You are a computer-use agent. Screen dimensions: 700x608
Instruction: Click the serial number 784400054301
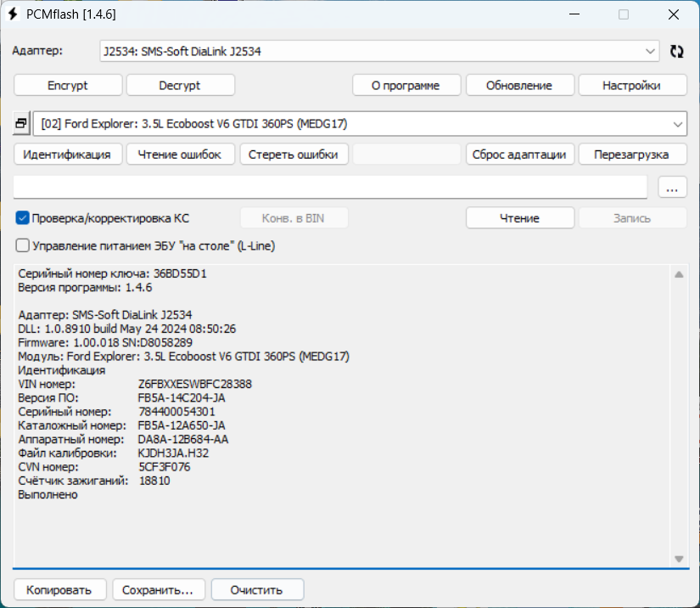click(176, 412)
